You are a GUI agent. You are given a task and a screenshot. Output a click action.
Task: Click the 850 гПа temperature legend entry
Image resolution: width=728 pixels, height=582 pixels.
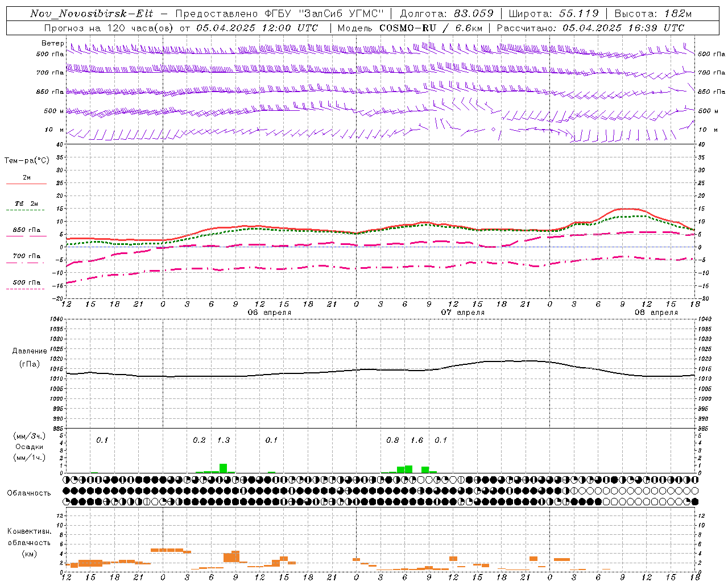[27, 230]
